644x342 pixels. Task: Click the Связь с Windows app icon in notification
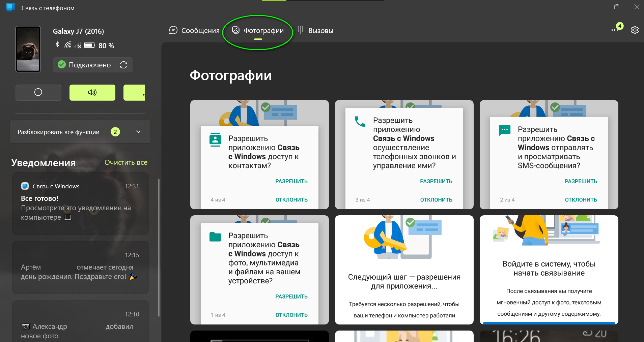25,186
